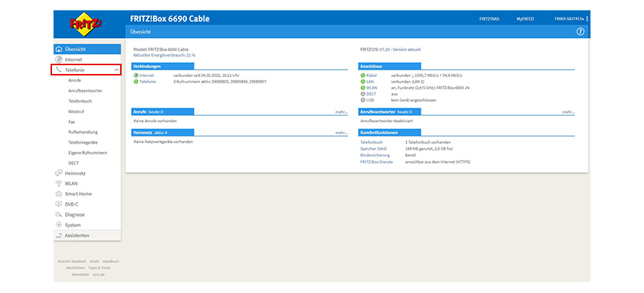Open Aktueller Energieverbrauch link

(163, 55)
